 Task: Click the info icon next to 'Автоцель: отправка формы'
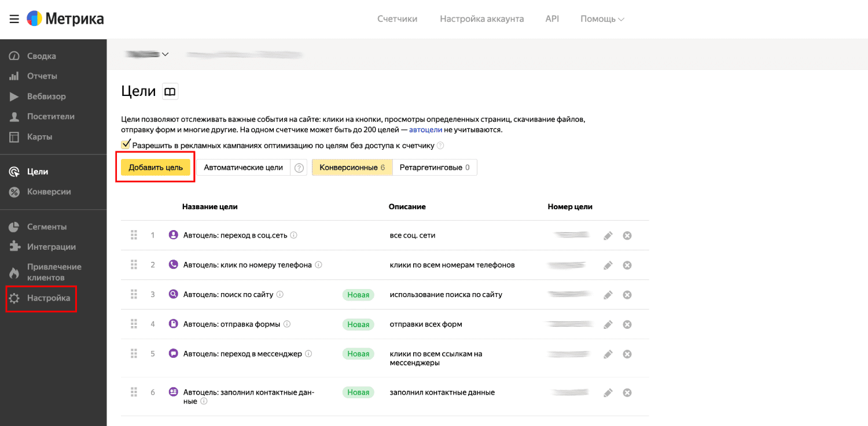tap(287, 324)
